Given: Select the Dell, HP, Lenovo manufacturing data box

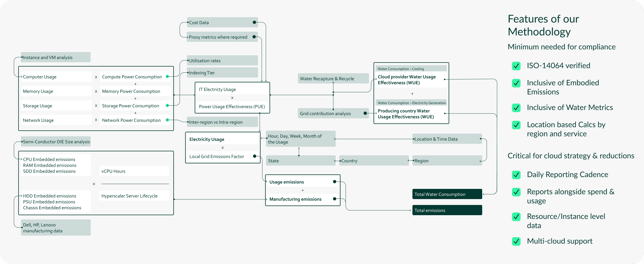Looking at the screenshot, I should click(56, 227).
